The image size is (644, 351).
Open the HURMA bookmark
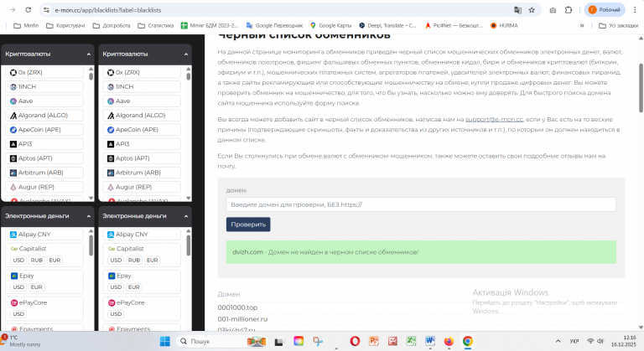pos(504,25)
